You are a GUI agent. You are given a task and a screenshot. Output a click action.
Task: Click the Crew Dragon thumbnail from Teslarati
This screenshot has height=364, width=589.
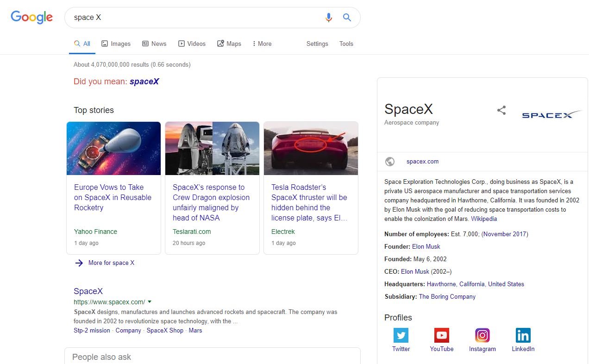(x=212, y=148)
